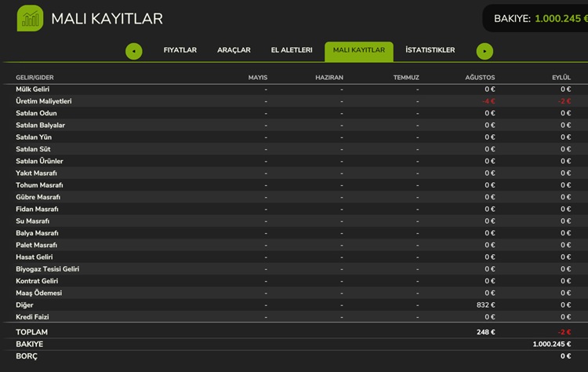
Task: Open the İstatistikler tab
Action: [x=430, y=50]
